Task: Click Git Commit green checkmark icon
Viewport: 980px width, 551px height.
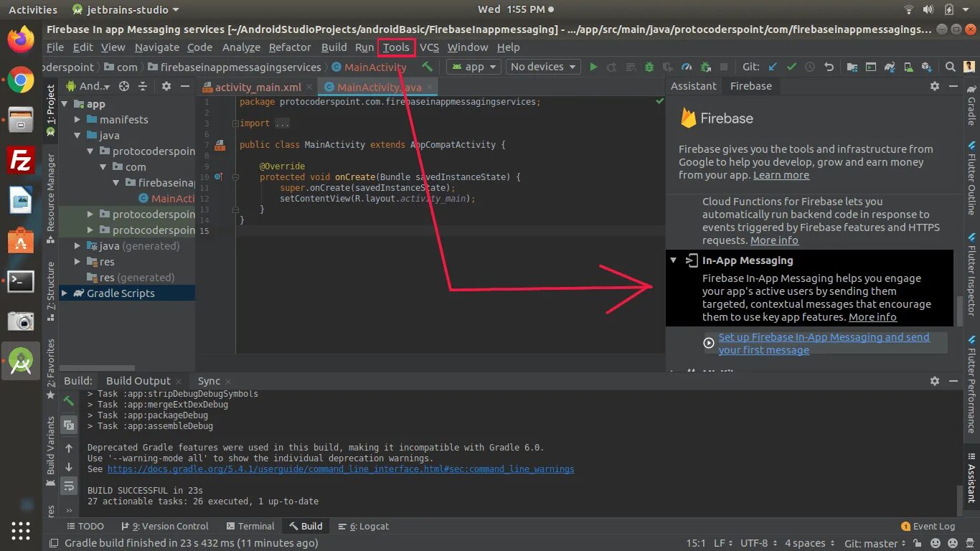Action: (x=791, y=67)
